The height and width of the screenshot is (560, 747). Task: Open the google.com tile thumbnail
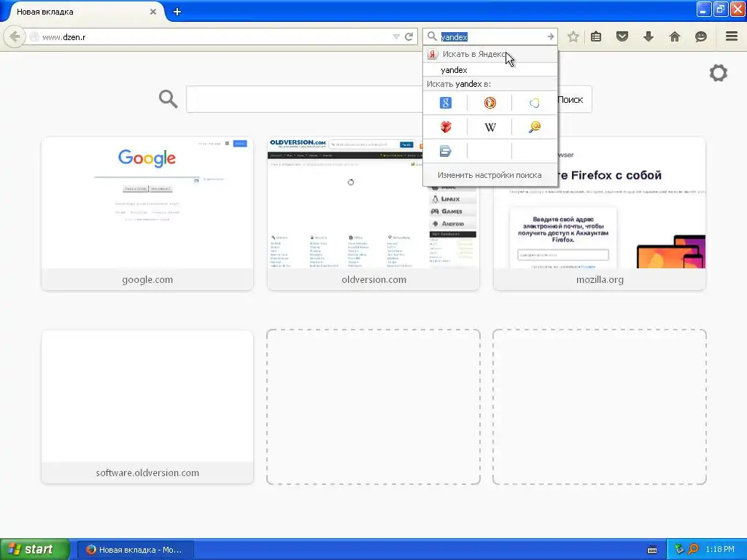[147, 203]
